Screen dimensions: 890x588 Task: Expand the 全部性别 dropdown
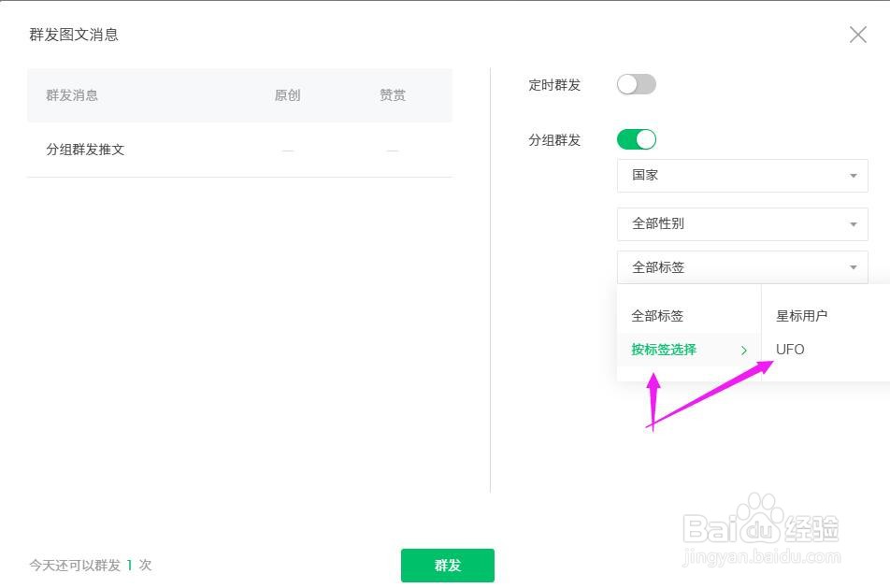pyautogui.click(x=742, y=224)
